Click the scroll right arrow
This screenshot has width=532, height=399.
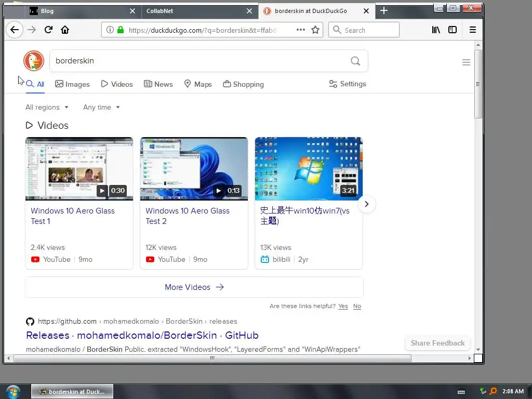coord(470,358)
